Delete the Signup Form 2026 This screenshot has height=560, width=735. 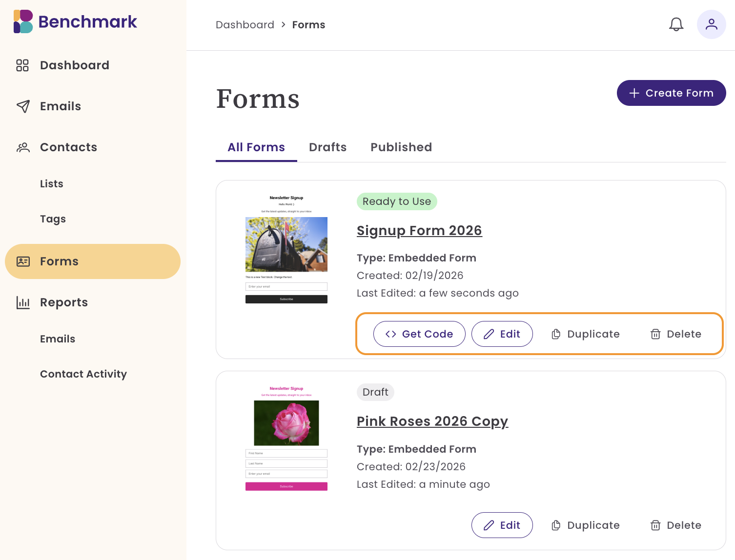pyautogui.click(x=675, y=334)
